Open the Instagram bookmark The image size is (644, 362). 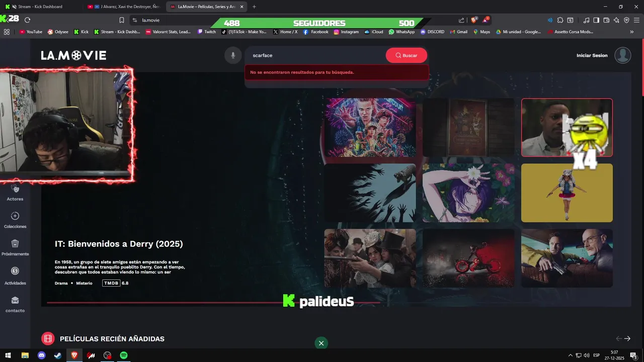(346, 32)
